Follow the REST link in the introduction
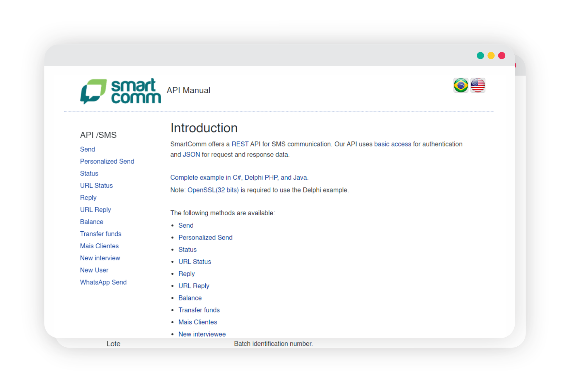This screenshot has height=392, width=570. click(240, 144)
